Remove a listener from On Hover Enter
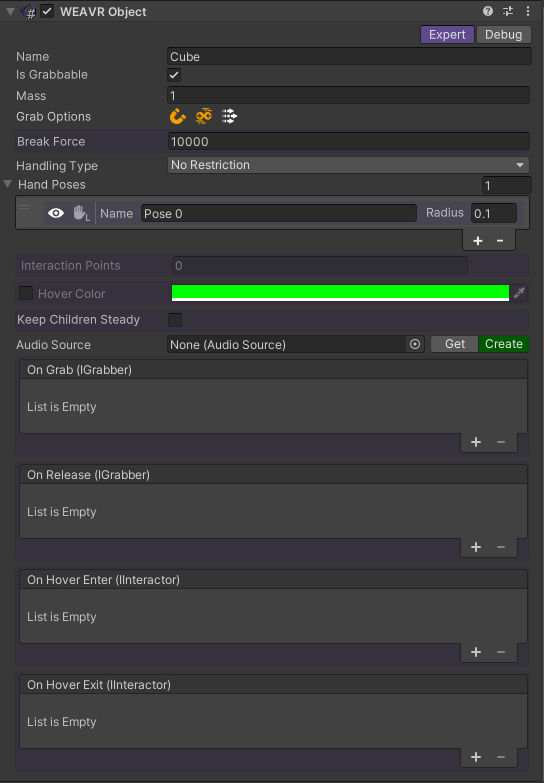The width and height of the screenshot is (544, 783). coord(501,652)
